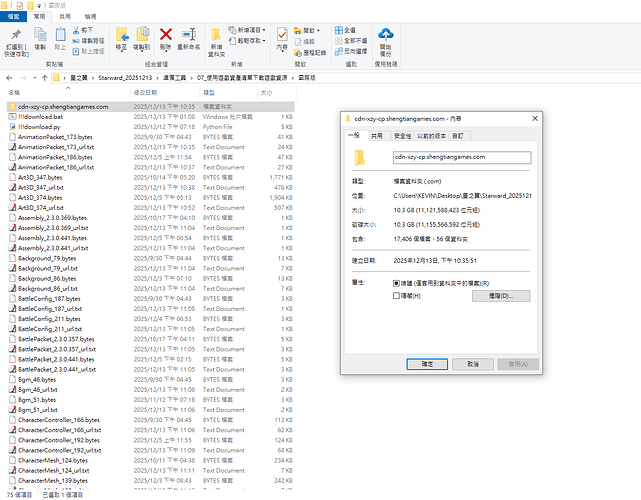641x500 pixels.
Task: Switch to the Security tab in properties
Action: [x=402, y=135]
